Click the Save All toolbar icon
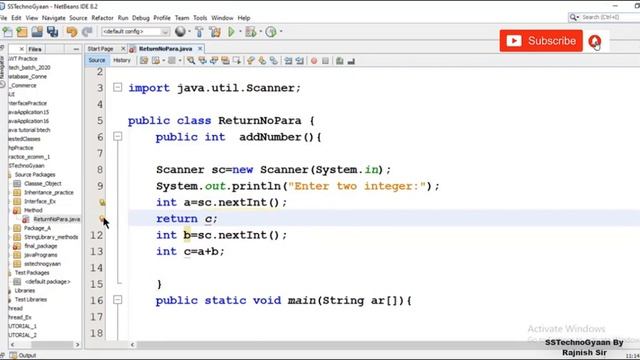Image resolution: width=640 pixels, height=360 pixels. coord(53,32)
